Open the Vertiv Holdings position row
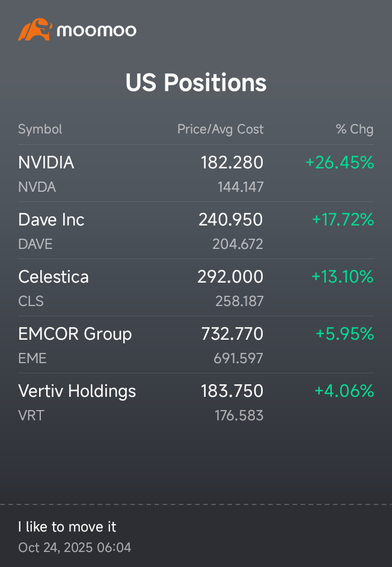This screenshot has height=567, width=392. (x=196, y=402)
